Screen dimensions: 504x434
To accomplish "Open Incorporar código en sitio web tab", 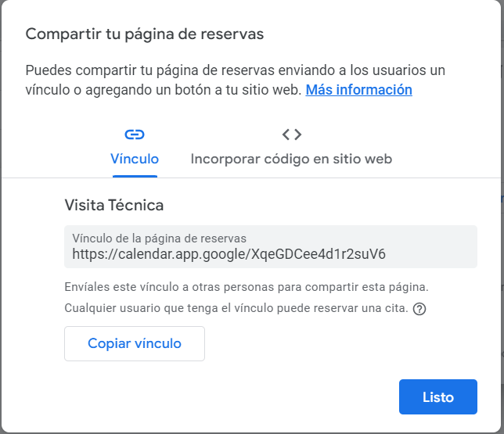I will (x=291, y=159).
